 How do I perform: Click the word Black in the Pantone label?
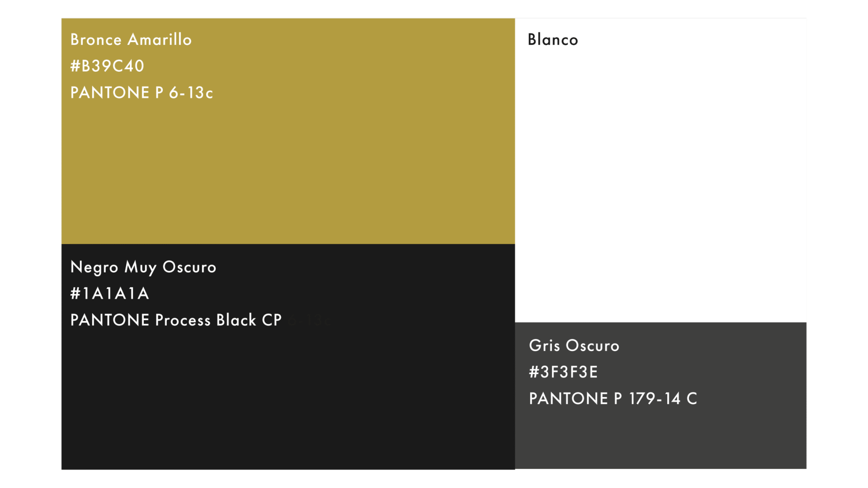click(x=236, y=320)
